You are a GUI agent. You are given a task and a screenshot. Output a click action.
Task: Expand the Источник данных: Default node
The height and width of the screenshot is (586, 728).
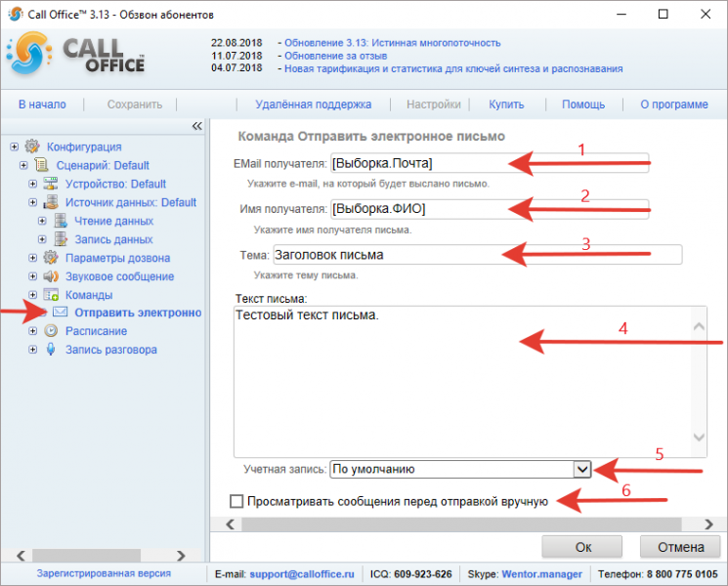click(x=33, y=202)
